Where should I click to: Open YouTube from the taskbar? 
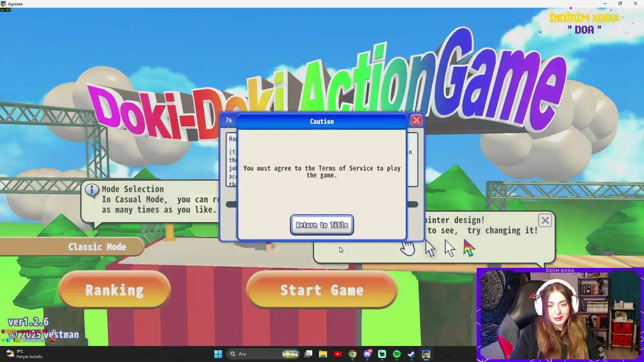pyautogui.click(x=338, y=354)
